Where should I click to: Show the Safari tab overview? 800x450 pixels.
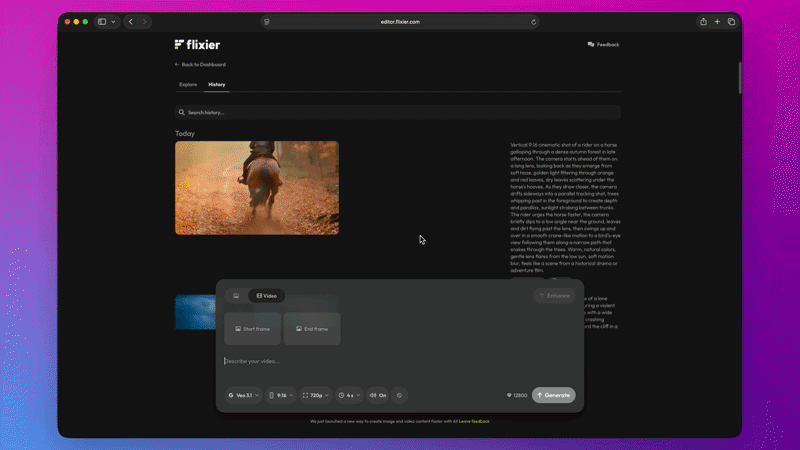coord(731,21)
